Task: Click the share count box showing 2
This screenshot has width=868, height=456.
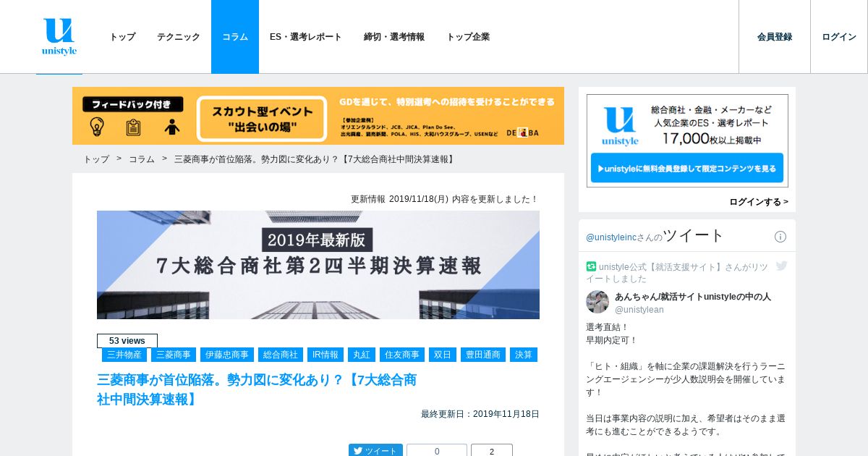Action: pyautogui.click(x=492, y=451)
